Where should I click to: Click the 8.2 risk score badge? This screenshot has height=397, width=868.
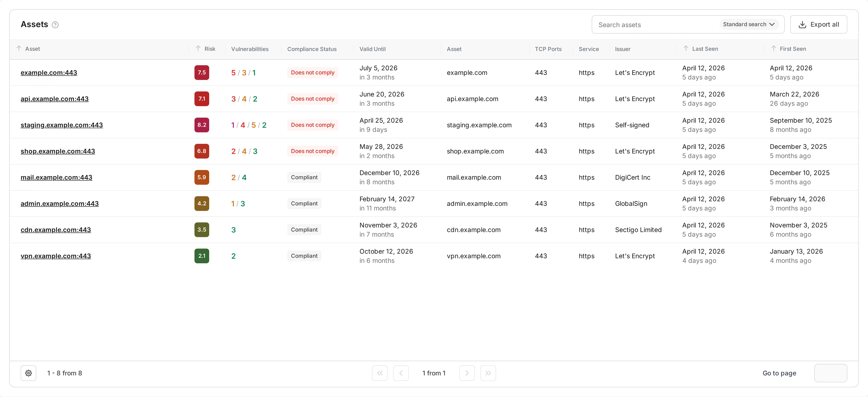pyautogui.click(x=202, y=125)
